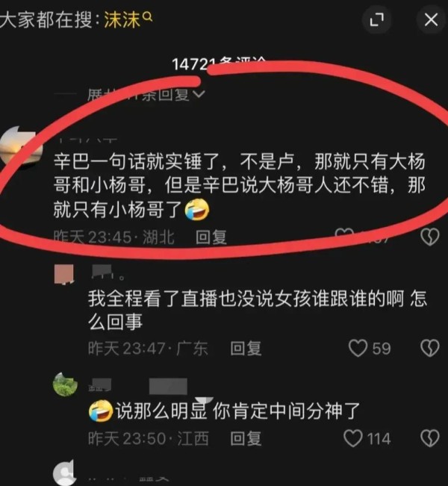Dislike the Hubei comment with broken heart
Image resolution: width=448 pixels, height=486 pixels.
(430, 237)
